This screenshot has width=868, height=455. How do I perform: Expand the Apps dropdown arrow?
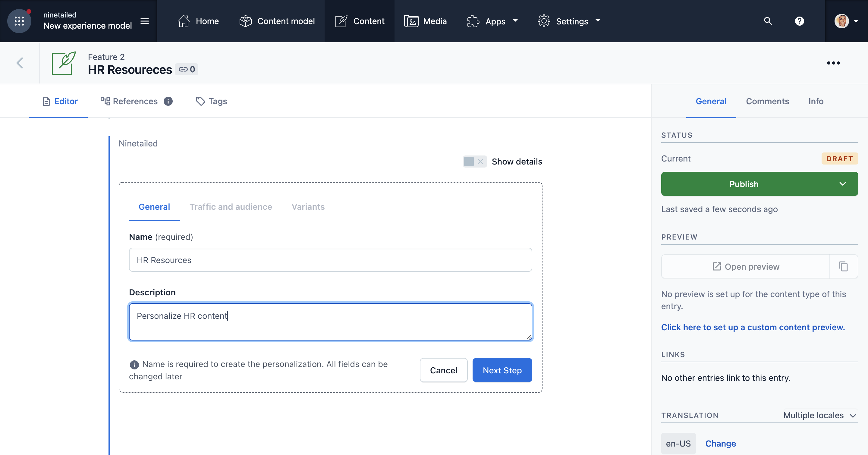[515, 21]
